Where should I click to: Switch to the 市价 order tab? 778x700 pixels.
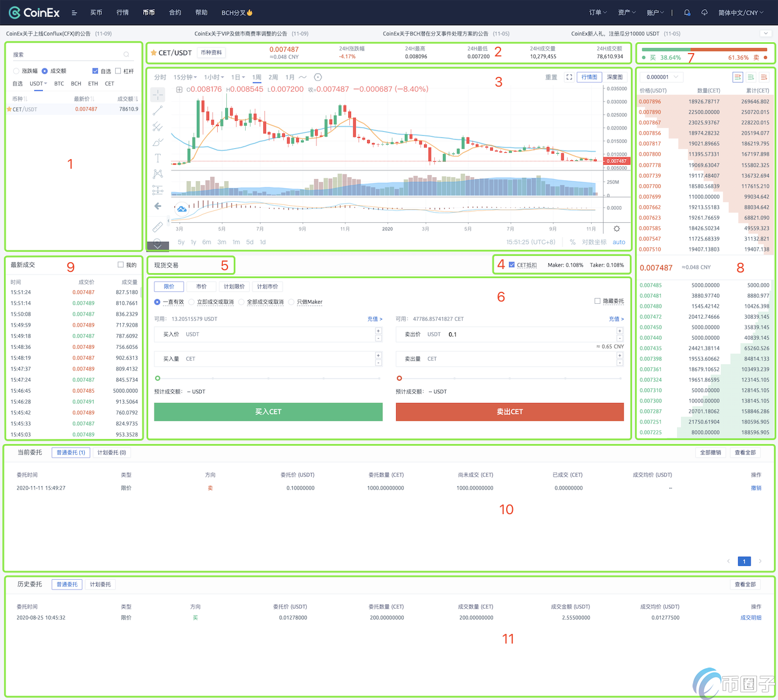coord(202,287)
